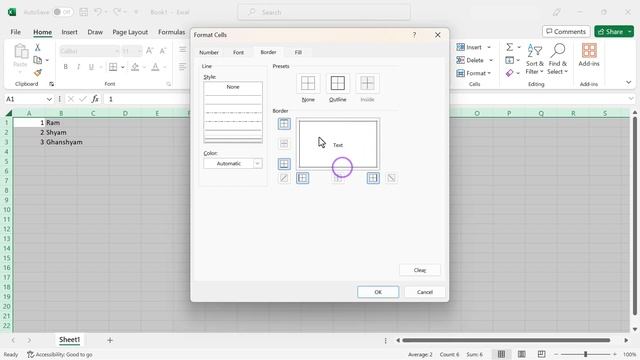Click the Insert Function fx icon
The height and width of the screenshot is (360, 640).
coord(95,99)
